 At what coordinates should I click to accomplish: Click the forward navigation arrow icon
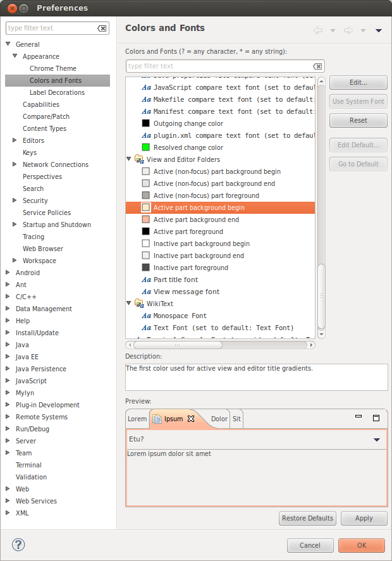(348, 30)
